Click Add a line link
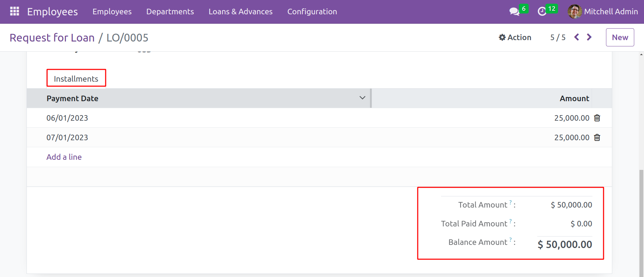Screen dimensions: 644x277 coord(64,157)
